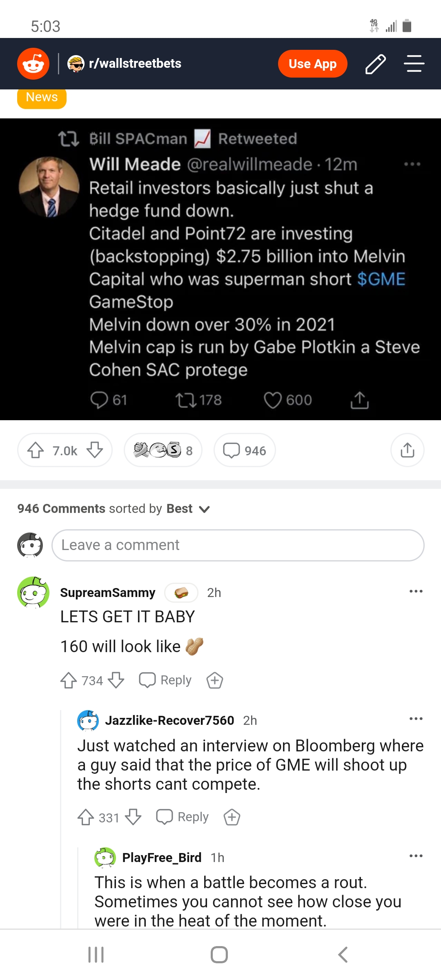The width and height of the screenshot is (441, 980).
Task: Downvote Jazzlike-Recover7560's comment
Action: pos(133,817)
